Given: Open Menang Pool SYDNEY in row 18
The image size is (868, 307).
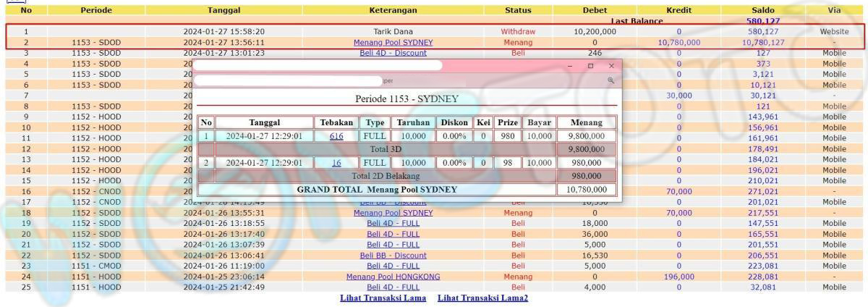Looking at the screenshot, I should coord(393,213).
